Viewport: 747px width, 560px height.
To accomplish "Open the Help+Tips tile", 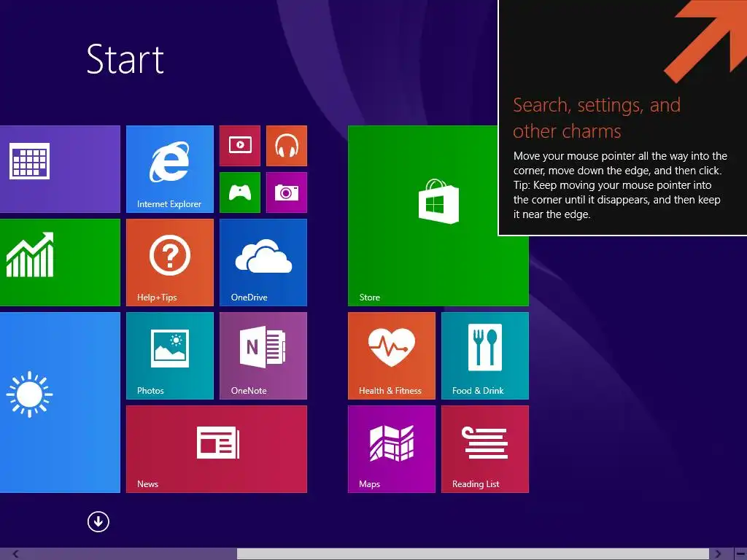I will pyautogui.click(x=169, y=262).
